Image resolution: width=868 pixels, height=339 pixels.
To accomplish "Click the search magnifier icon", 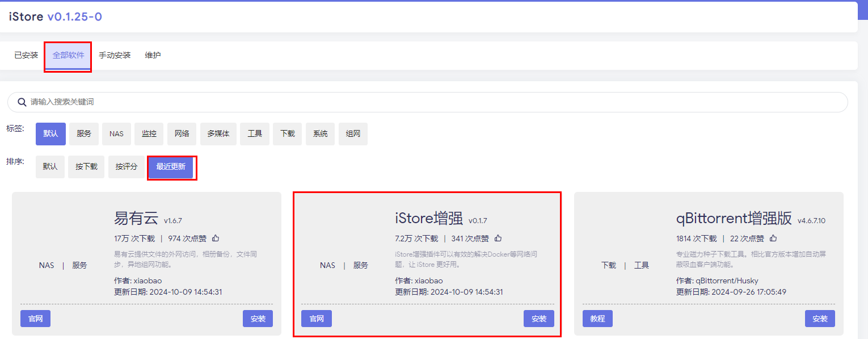I will click(x=22, y=102).
